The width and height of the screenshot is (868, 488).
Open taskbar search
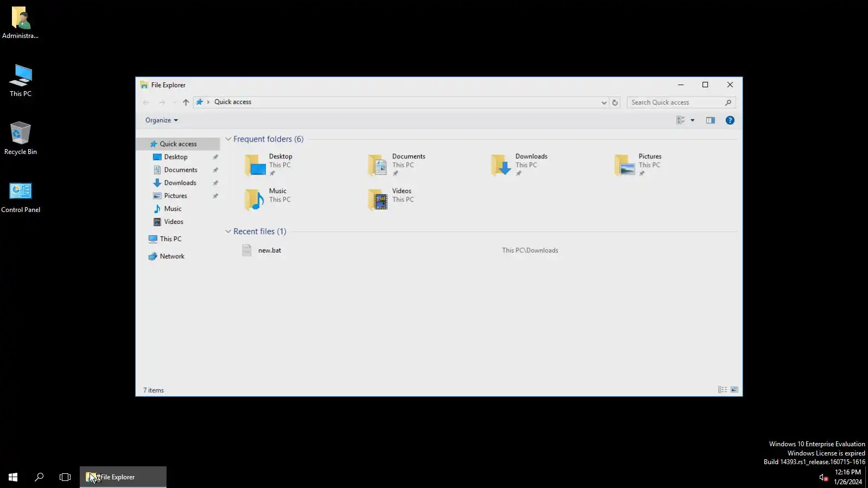(x=39, y=477)
